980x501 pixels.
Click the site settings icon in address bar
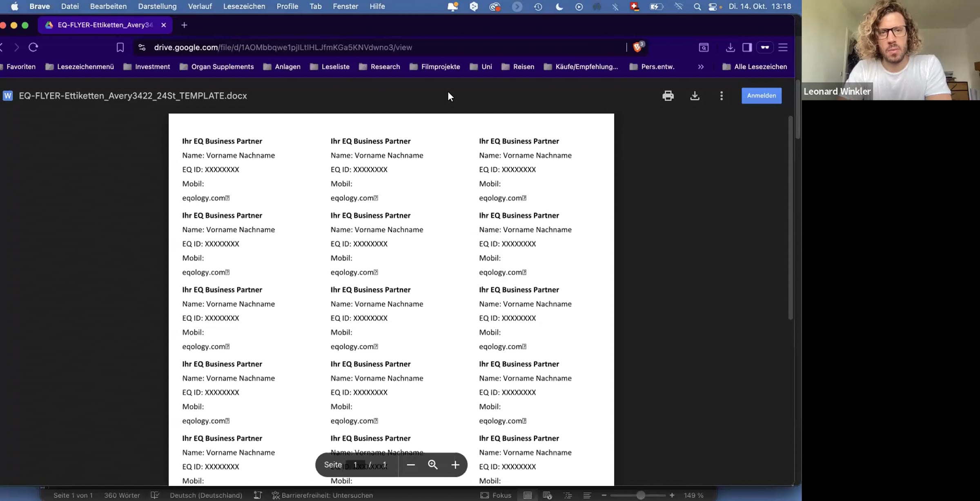pos(142,47)
